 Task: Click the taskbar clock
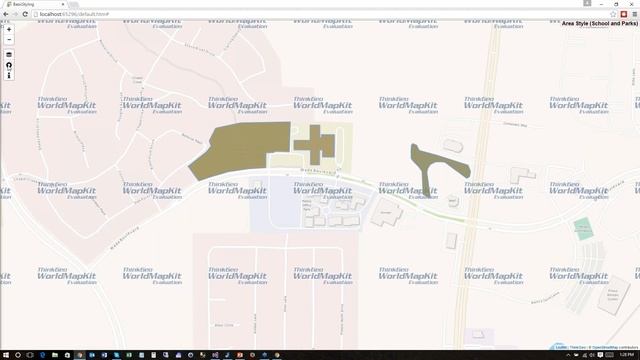(627, 355)
